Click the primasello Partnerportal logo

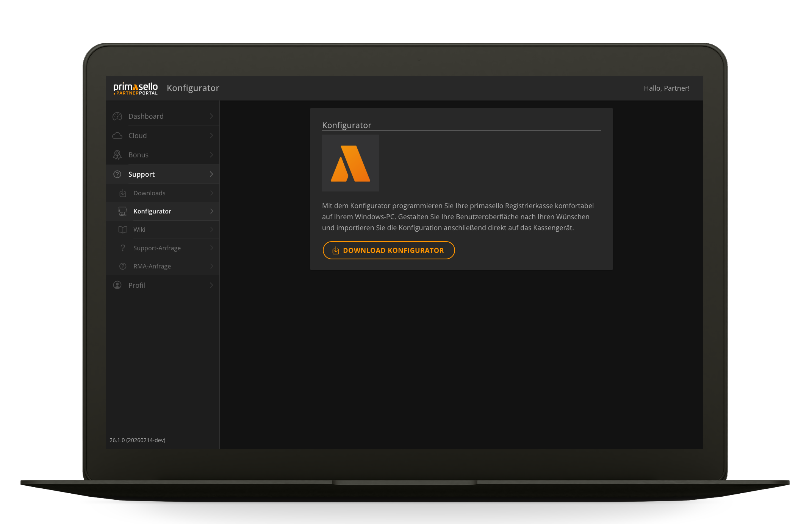tap(135, 88)
